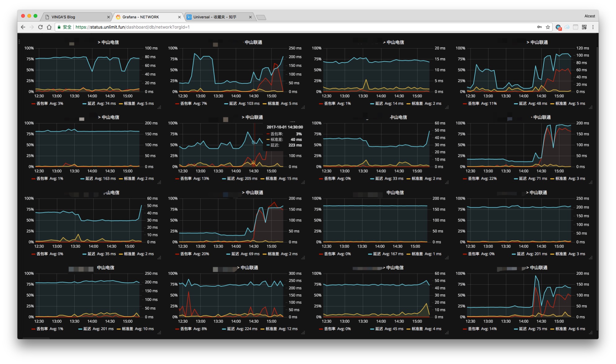Click legend entry 标准差 Avg: 6 ms

(568, 329)
